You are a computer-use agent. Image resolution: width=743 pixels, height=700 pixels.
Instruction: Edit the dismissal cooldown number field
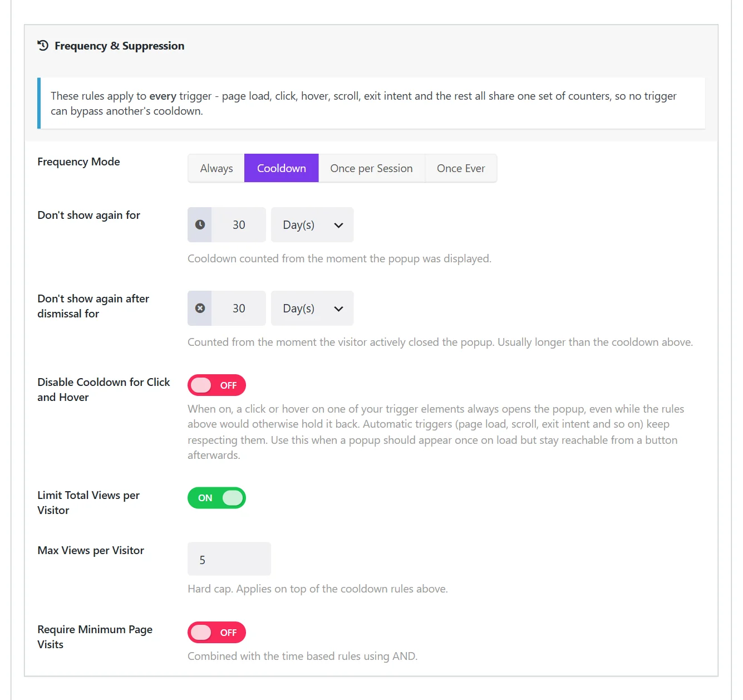click(x=239, y=309)
